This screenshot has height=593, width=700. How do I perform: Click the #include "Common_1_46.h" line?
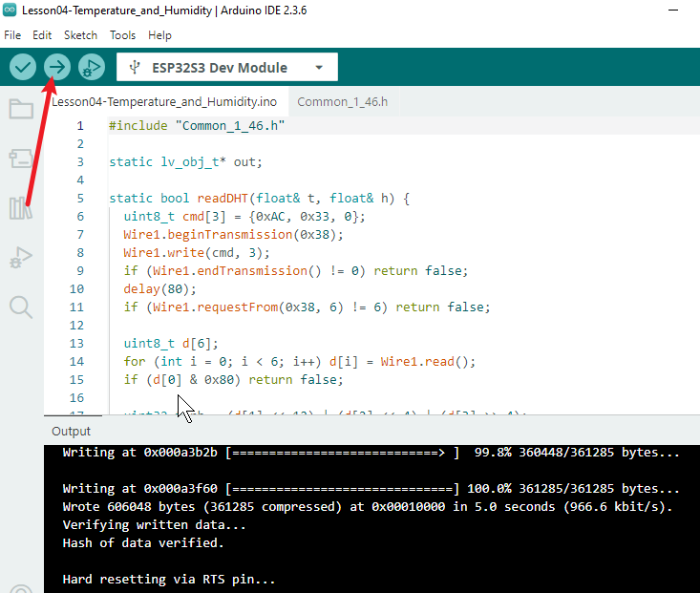(197, 126)
